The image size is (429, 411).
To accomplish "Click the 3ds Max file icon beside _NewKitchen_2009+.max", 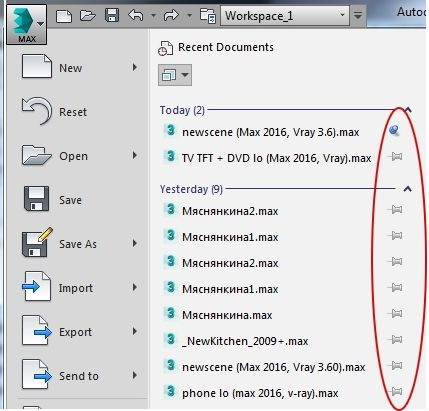I will [x=170, y=339].
